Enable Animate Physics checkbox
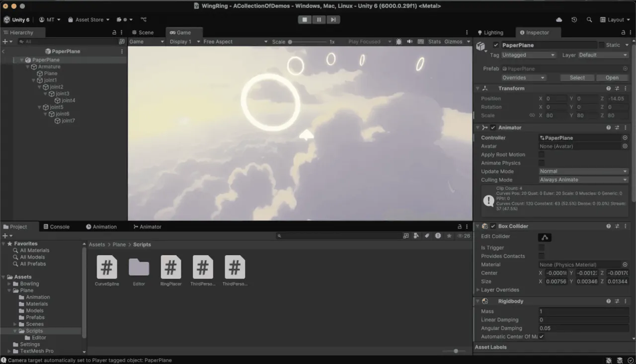Image resolution: width=636 pixels, height=364 pixels. 542,163
